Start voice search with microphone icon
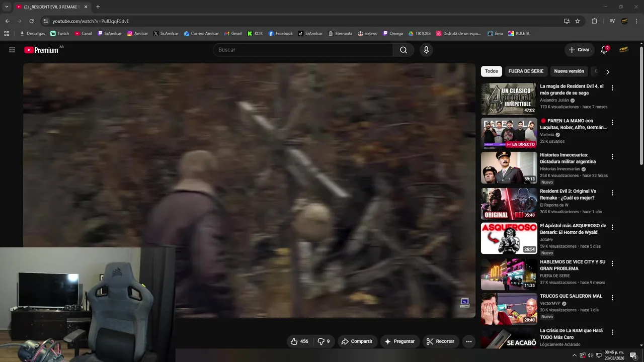644x362 pixels. [426, 50]
